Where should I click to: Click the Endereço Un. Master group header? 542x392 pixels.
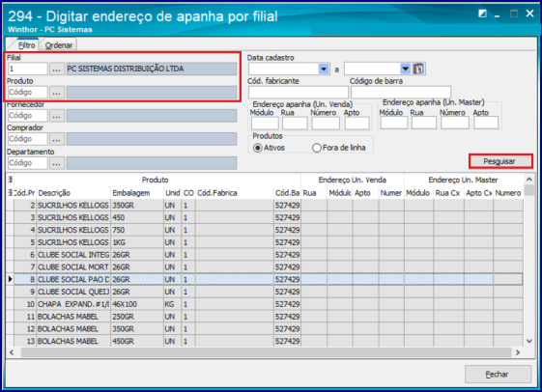pos(463,180)
